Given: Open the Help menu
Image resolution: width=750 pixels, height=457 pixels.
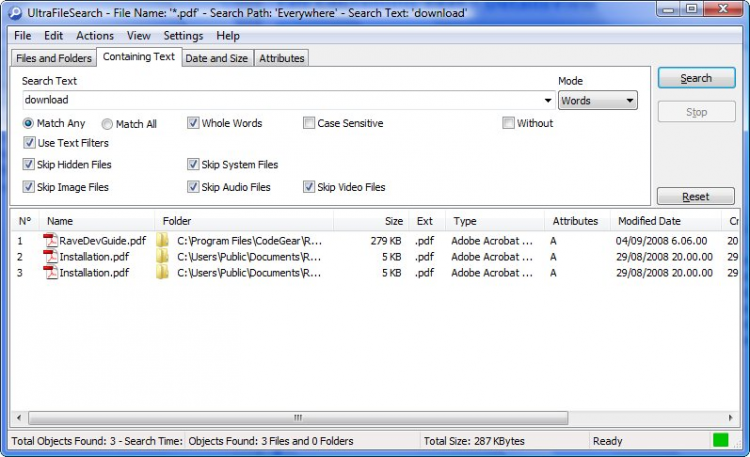Looking at the screenshot, I should [x=228, y=36].
